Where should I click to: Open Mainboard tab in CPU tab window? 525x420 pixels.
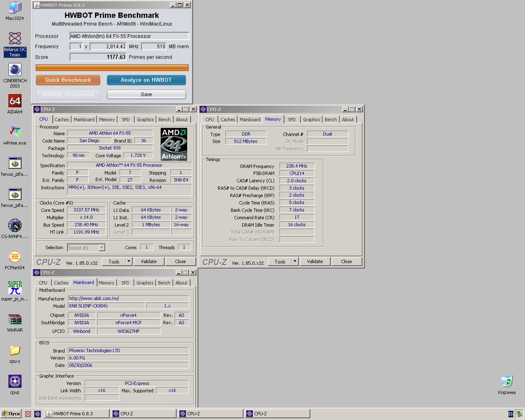84,120
